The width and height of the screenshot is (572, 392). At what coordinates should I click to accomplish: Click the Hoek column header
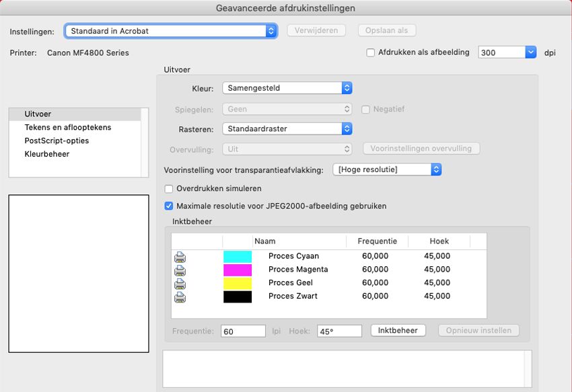pos(439,241)
